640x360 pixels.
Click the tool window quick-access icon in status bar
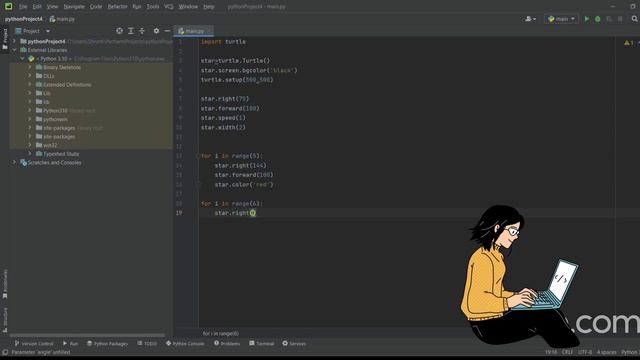click(x=5, y=352)
